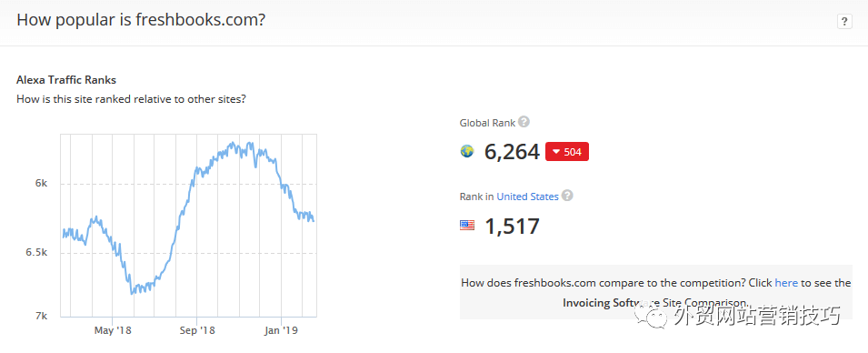Click the WeChat logo in the watermark
The height and width of the screenshot is (353, 868).
(x=651, y=316)
